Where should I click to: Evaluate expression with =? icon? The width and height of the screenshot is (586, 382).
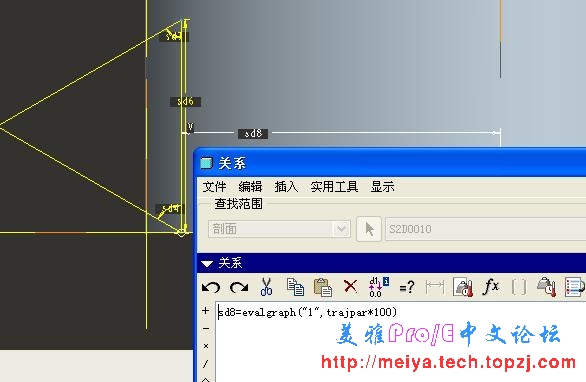click(407, 287)
